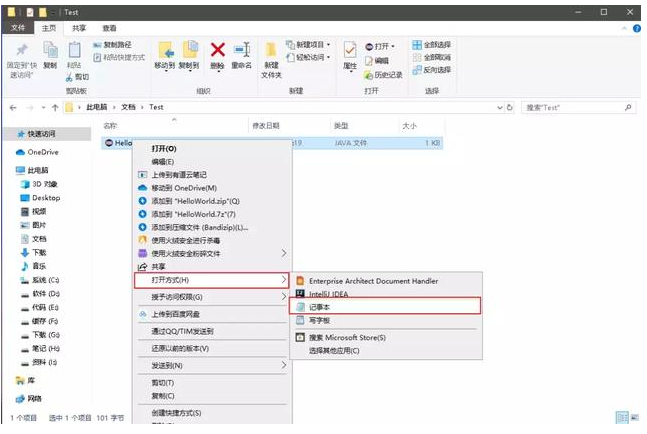Open with Notepad (记事本) in submenu
This screenshot has height=434, width=647.
click(319, 307)
